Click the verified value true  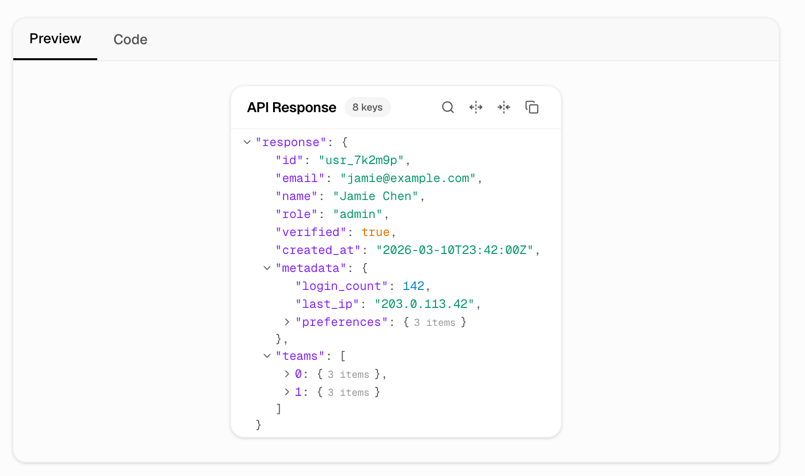375,232
